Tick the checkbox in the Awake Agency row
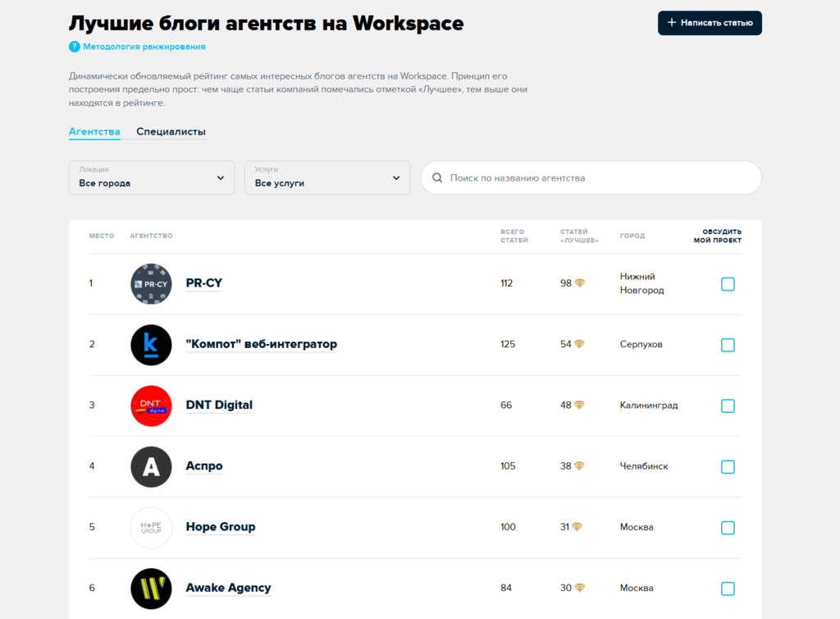Screen dimensions: 840x619 pyautogui.click(x=728, y=589)
